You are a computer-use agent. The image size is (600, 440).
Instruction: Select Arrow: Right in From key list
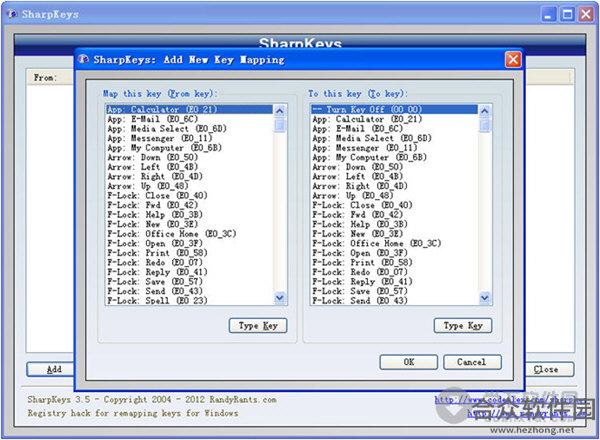click(189, 176)
